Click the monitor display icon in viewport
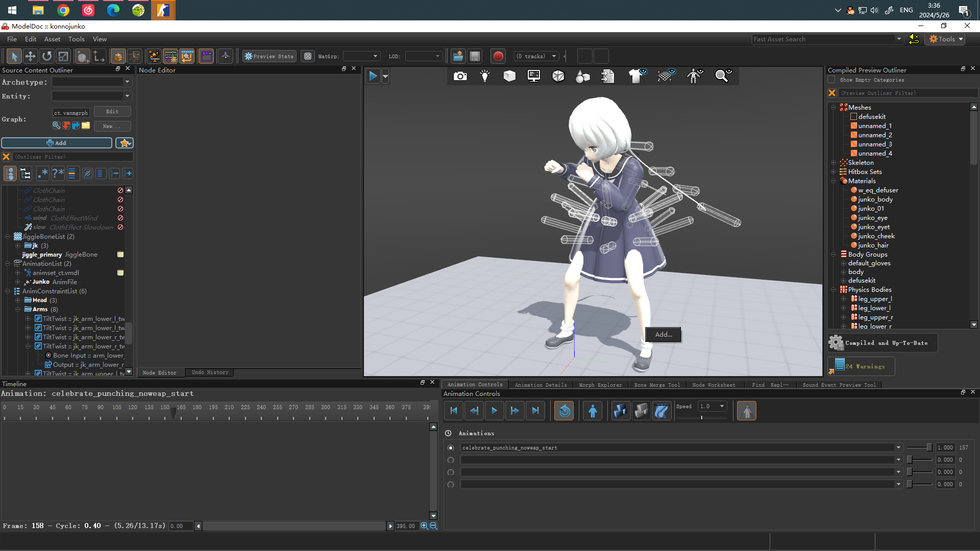The image size is (980, 551). (x=534, y=76)
